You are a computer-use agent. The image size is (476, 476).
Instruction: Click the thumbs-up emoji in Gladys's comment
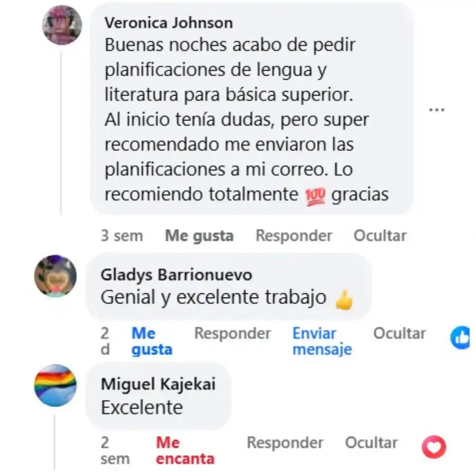click(x=344, y=300)
